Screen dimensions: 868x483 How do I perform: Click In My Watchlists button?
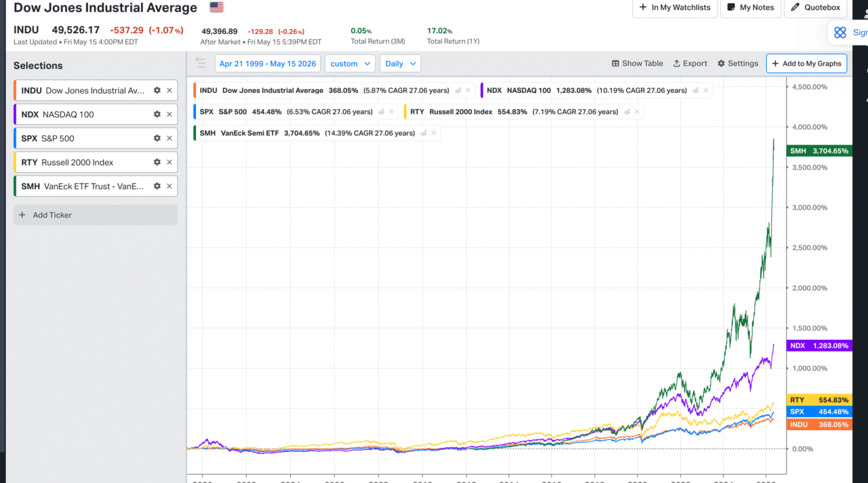[x=675, y=7]
